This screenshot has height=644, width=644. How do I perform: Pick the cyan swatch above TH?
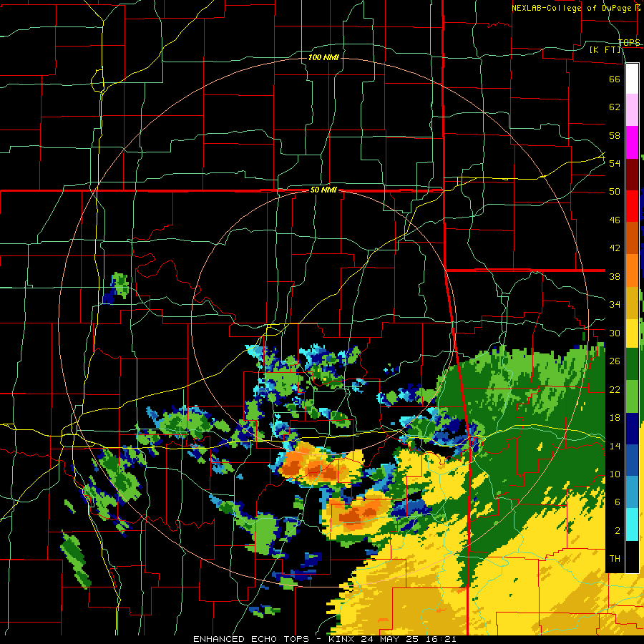coord(632,525)
